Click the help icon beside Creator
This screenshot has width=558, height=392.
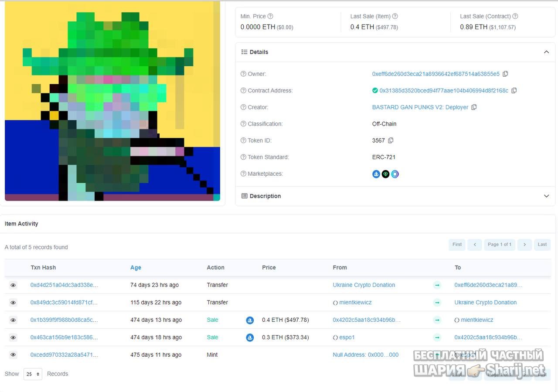point(243,107)
